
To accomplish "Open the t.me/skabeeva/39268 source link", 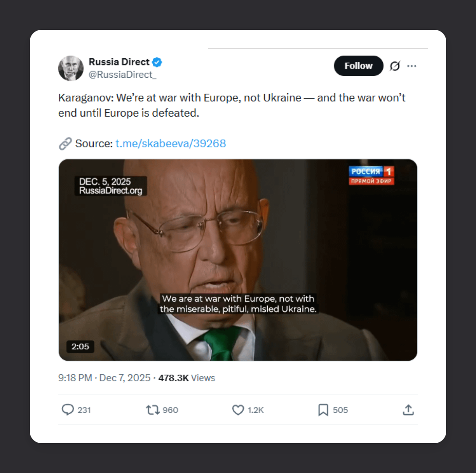I will click(171, 143).
